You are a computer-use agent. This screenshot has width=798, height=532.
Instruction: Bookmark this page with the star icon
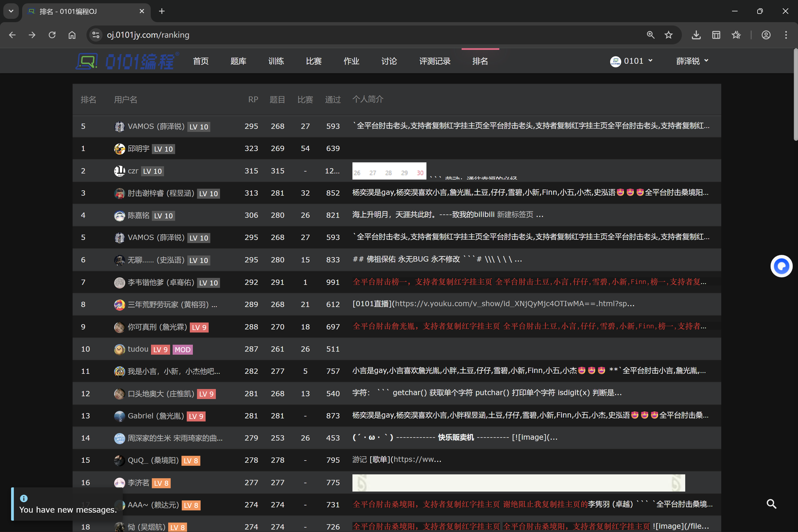click(668, 35)
